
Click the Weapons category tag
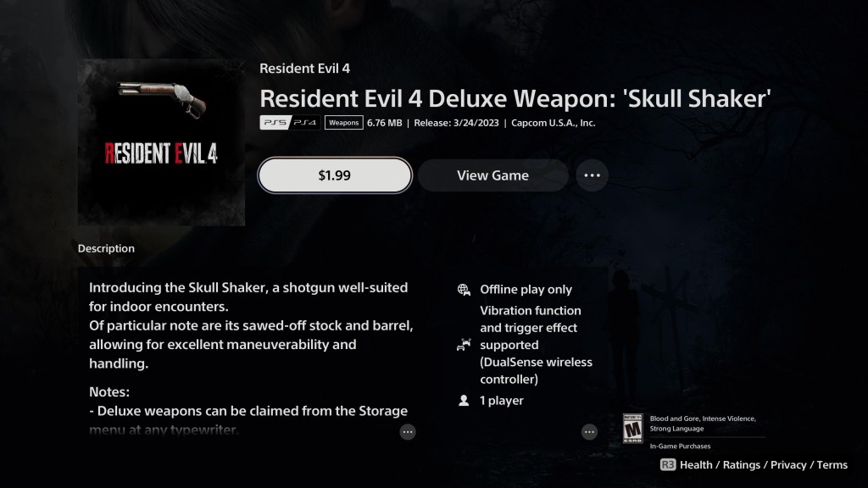(x=344, y=122)
